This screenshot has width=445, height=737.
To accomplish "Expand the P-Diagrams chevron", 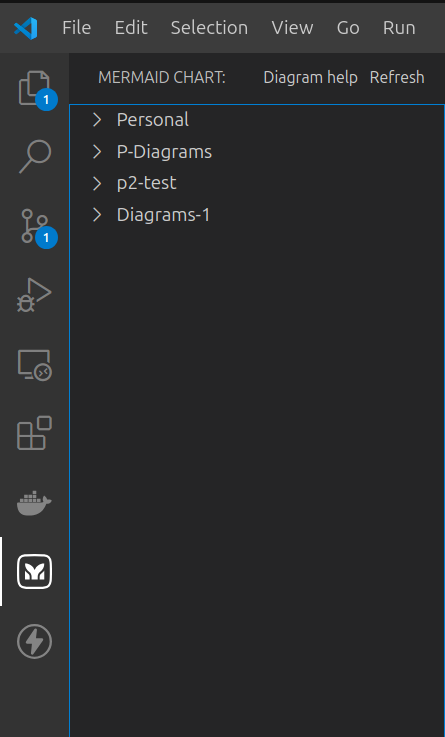I will [x=97, y=151].
